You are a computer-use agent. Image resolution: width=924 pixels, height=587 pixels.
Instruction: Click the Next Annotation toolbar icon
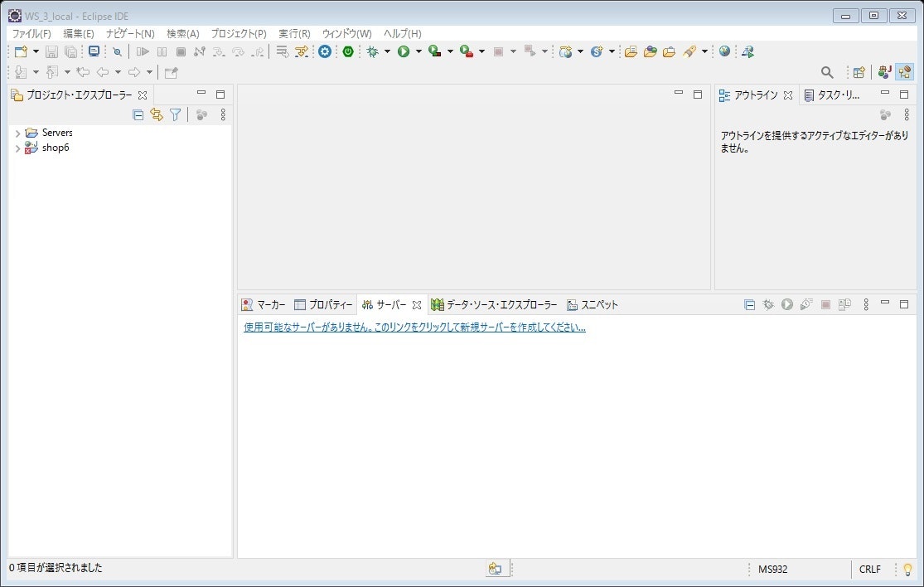(x=21, y=72)
